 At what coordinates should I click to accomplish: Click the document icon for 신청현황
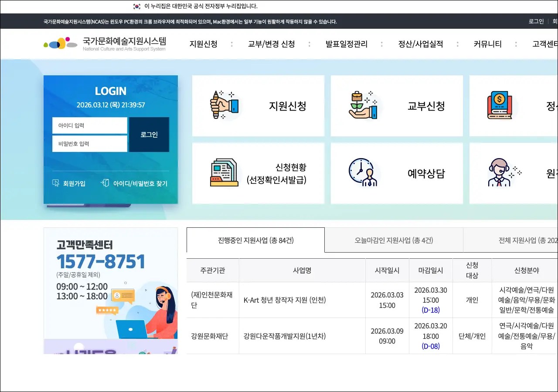pyautogui.click(x=224, y=173)
